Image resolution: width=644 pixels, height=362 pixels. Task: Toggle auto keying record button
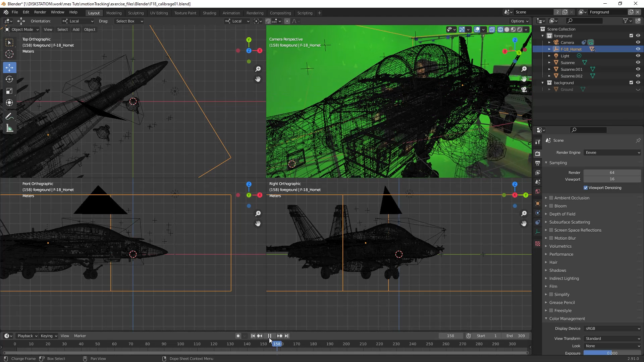238,336
